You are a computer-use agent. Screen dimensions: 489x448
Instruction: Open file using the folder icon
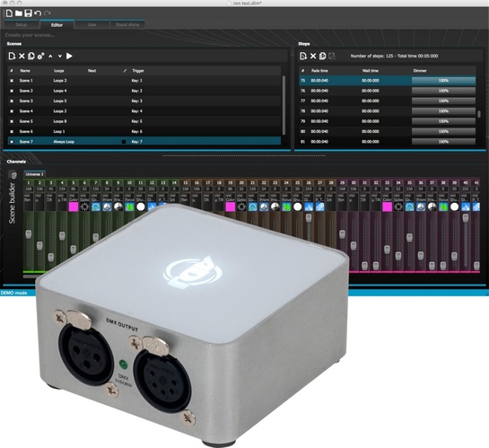tap(19, 13)
